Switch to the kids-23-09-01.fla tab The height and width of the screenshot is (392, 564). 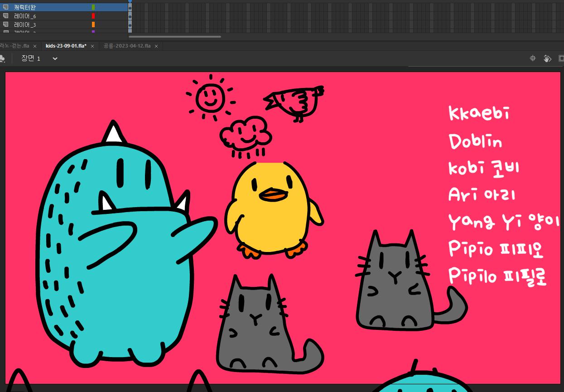pos(66,46)
